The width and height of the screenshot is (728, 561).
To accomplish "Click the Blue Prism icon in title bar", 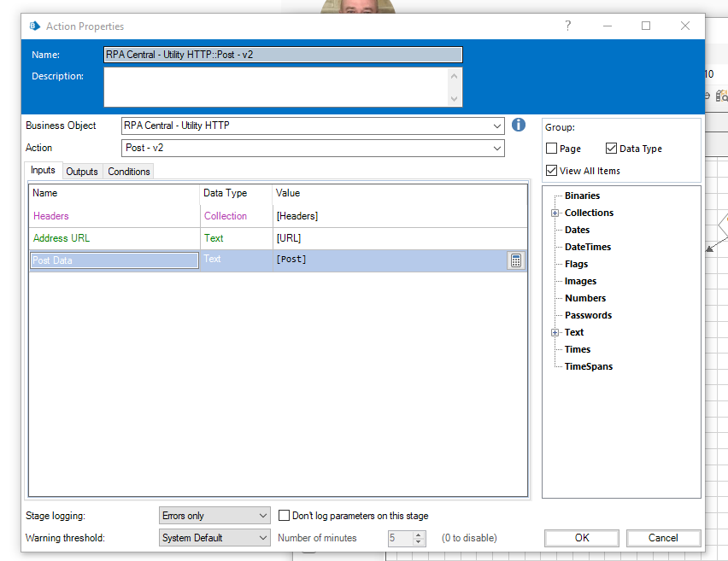I will tap(35, 26).
